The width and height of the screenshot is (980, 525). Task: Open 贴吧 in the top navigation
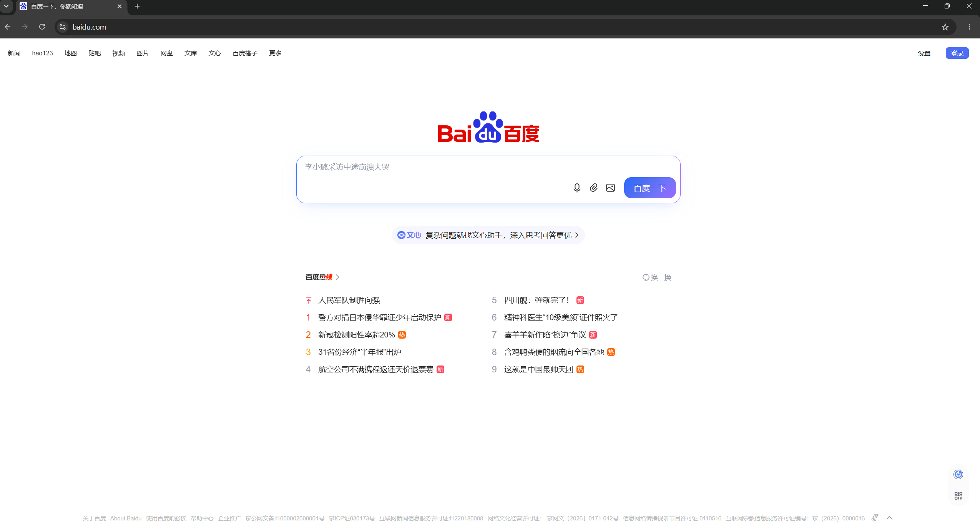click(95, 53)
